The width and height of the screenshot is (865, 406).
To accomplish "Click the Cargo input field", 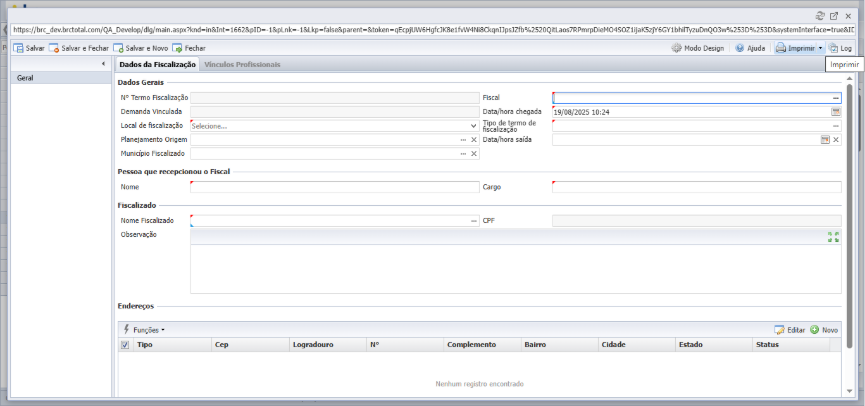I will pyautogui.click(x=697, y=187).
